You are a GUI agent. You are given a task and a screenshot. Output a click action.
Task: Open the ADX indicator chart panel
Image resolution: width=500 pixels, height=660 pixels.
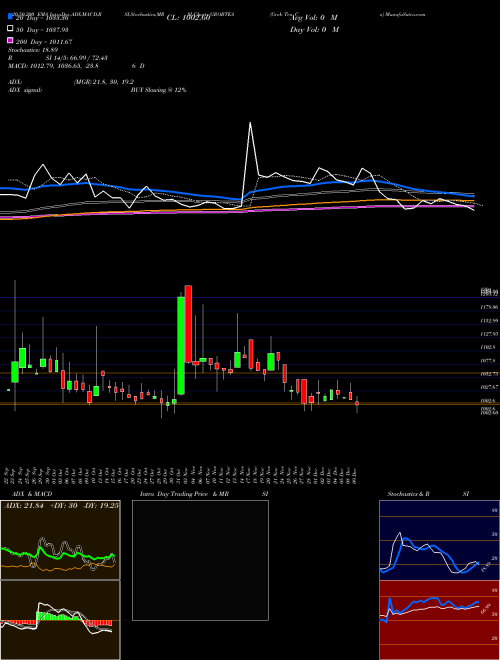[60, 540]
